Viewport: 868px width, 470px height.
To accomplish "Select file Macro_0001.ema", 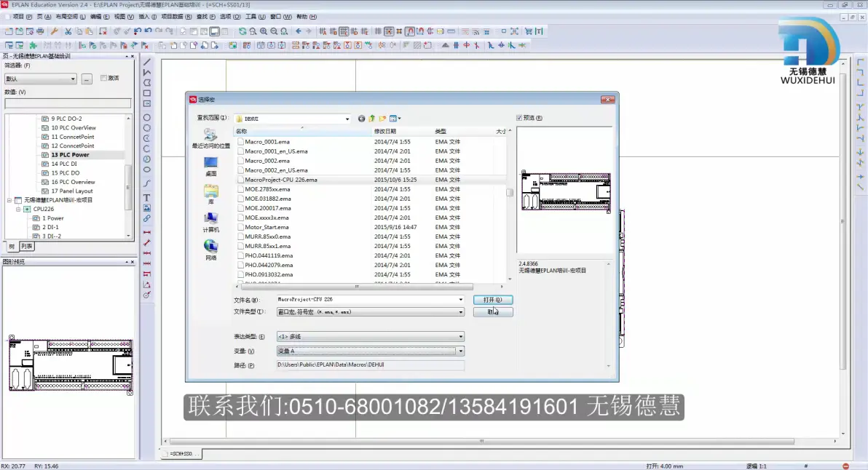I will [x=267, y=142].
